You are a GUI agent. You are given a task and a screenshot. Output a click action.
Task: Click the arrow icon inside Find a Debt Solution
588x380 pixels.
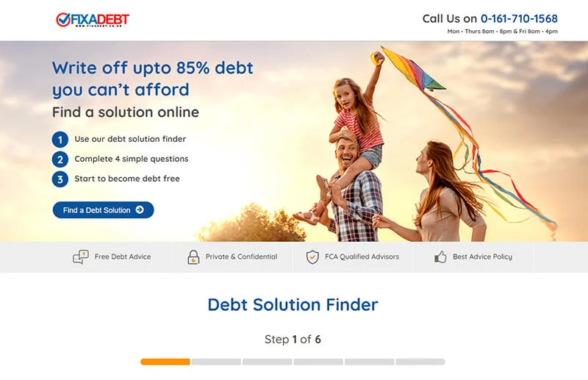(x=140, y=209)
